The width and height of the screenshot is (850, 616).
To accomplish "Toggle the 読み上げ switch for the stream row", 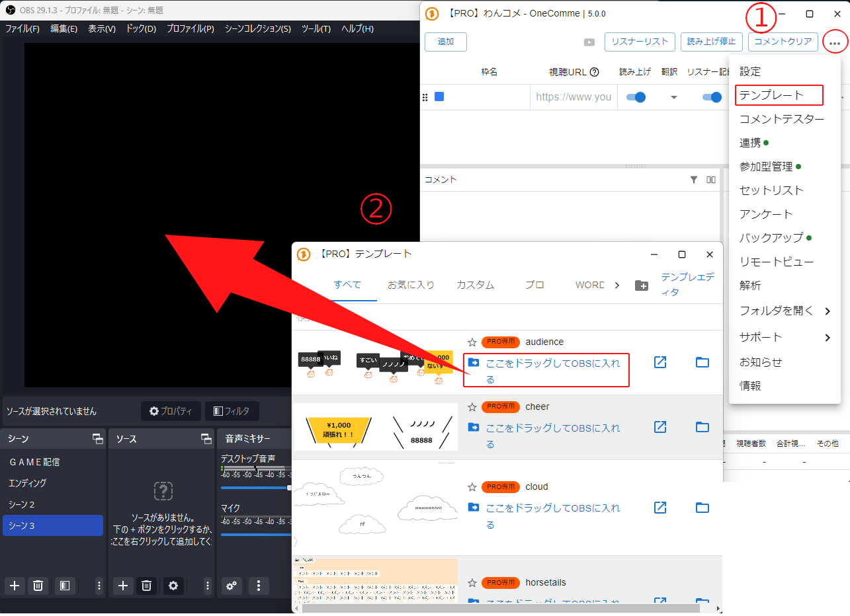I will click(x=636, y=97).
